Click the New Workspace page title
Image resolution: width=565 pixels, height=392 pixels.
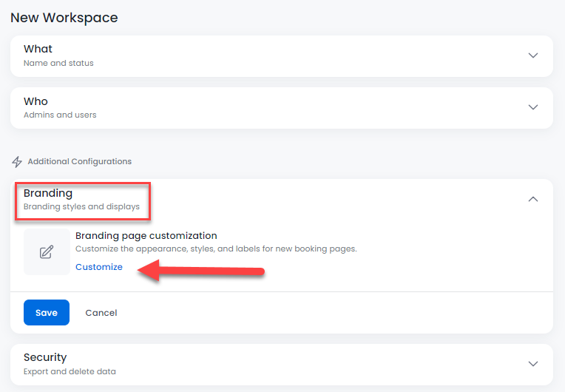[64, 18]
